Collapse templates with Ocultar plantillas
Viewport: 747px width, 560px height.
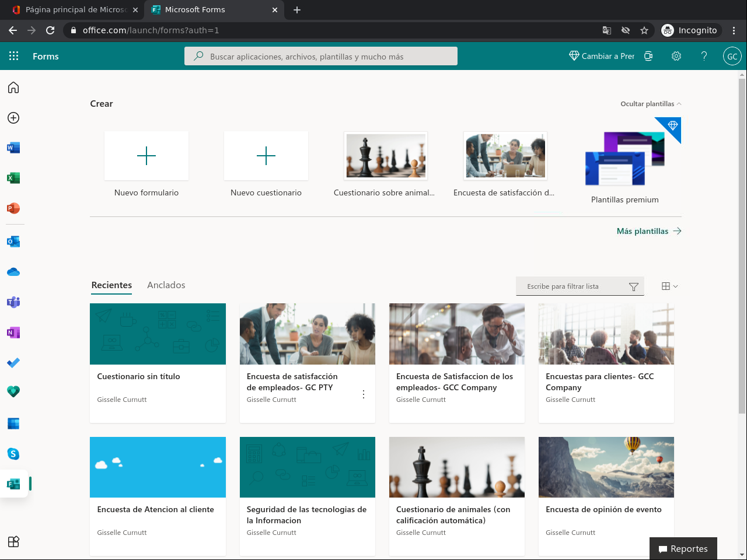[x=650, y=104]
